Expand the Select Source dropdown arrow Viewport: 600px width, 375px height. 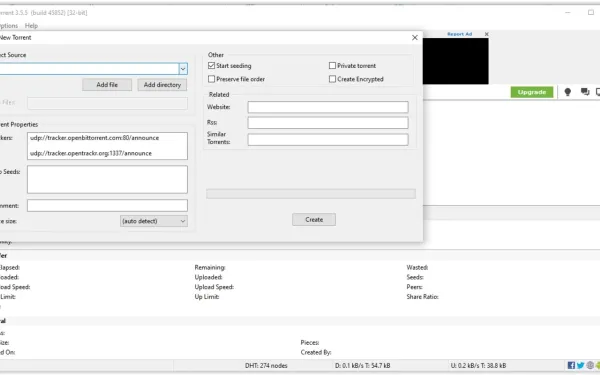click(x=183, y=69)
